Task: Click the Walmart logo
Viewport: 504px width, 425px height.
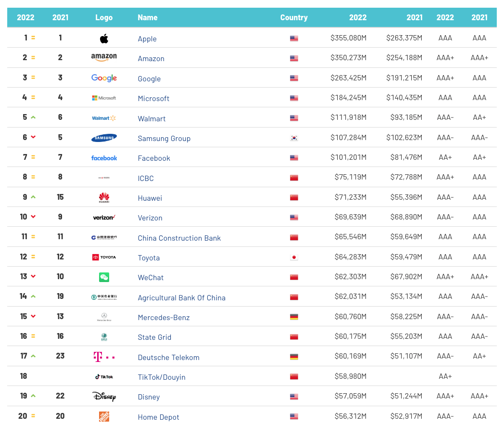Action: 104,118
